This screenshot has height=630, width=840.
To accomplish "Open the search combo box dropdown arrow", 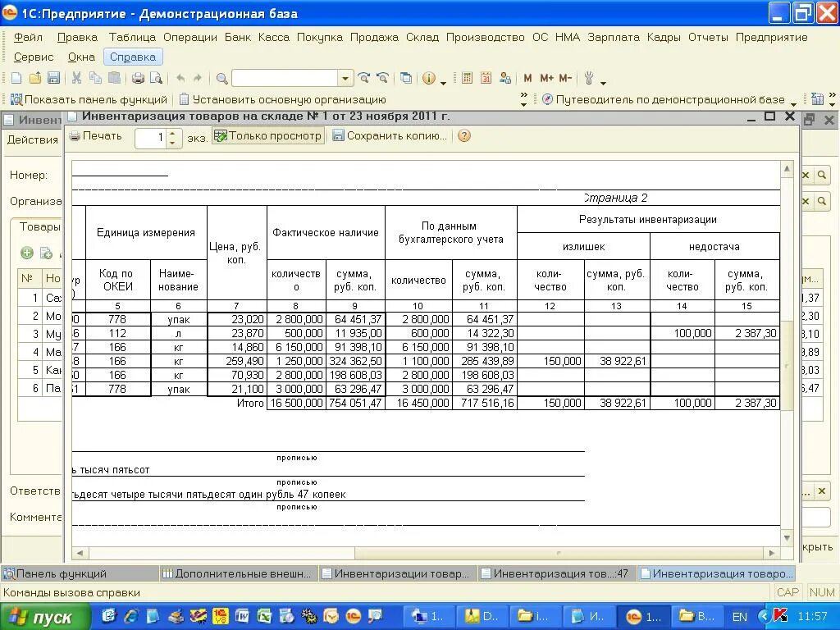I will [345, 79].
